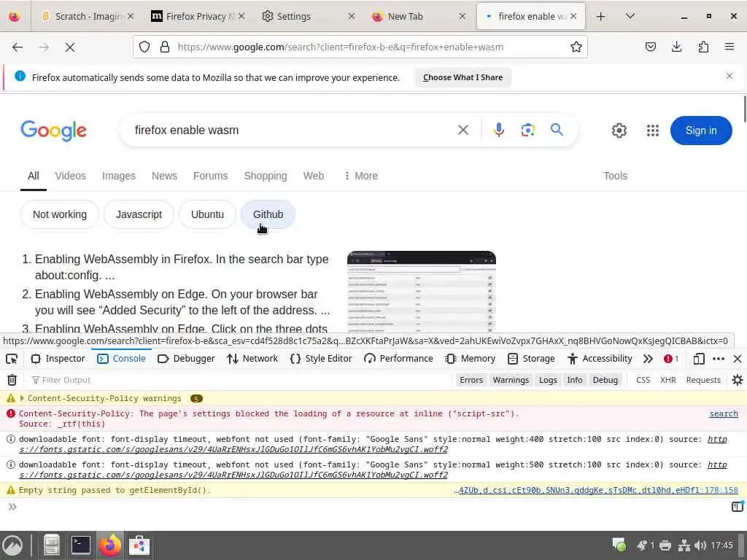Toggle the Info console filter
The width and height of the screenshot is (747, 560).
(x=575, y=380)
